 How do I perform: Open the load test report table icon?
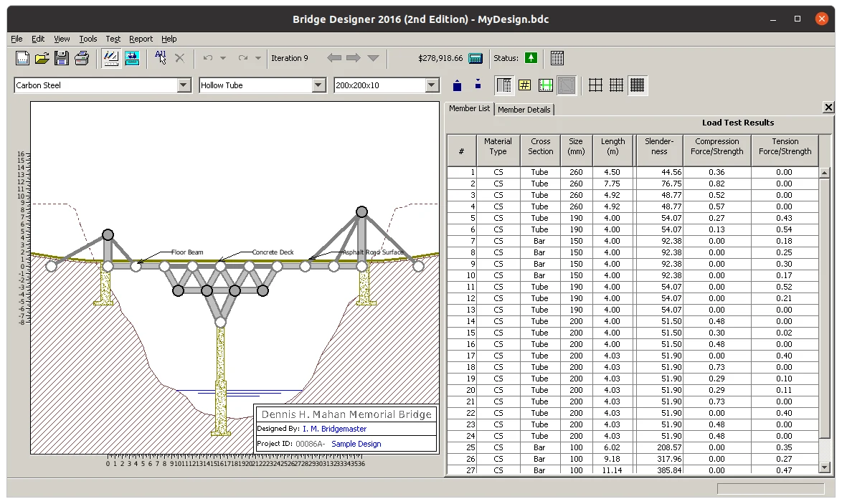coord(557,58)
